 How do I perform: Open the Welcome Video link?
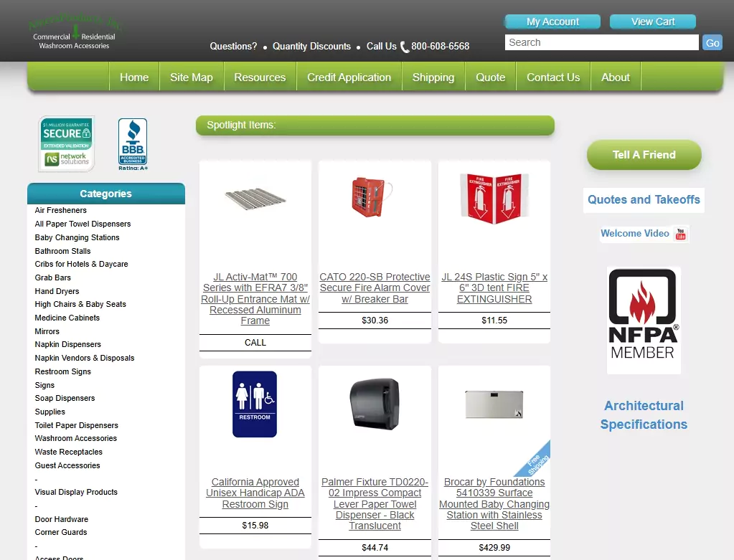click(x=635, y=234)
